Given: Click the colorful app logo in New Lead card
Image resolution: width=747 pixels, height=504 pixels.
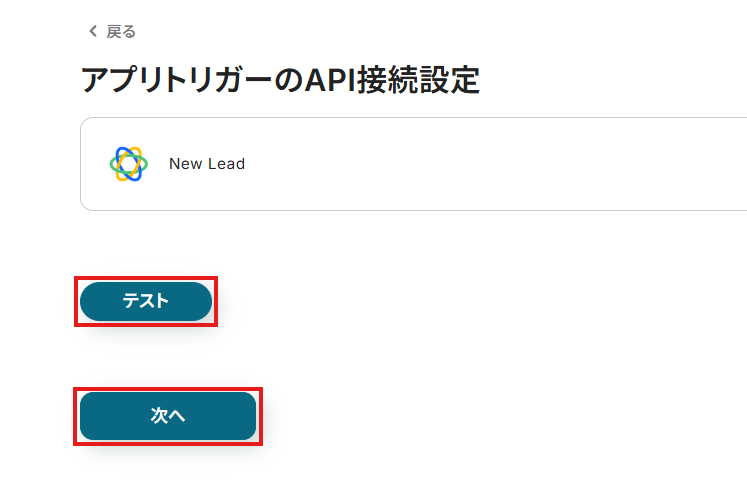Looking at the screenshot, I should (129, 164).
